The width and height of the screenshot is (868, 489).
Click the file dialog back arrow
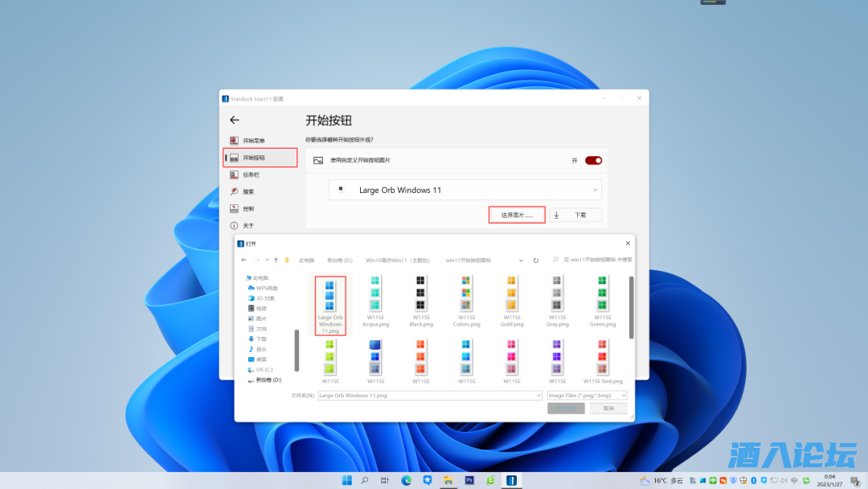244,260
